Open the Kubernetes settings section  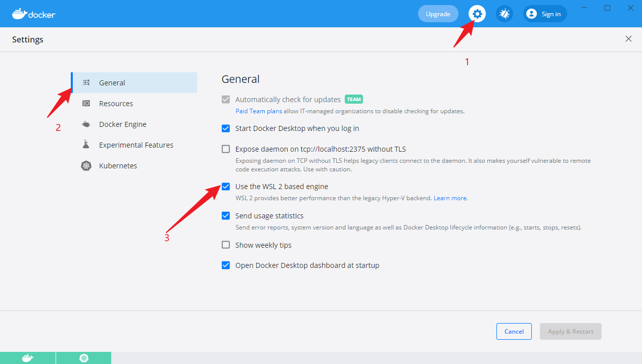(x=134, y=165)
